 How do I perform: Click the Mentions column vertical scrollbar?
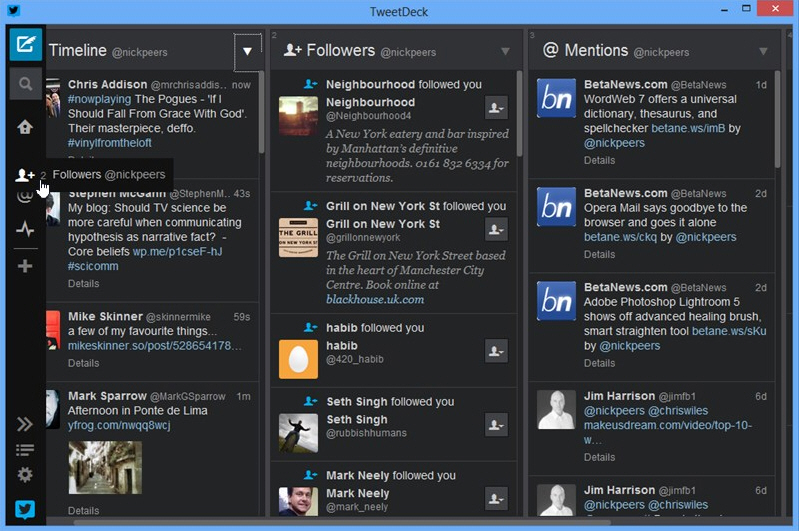(777, 120)
